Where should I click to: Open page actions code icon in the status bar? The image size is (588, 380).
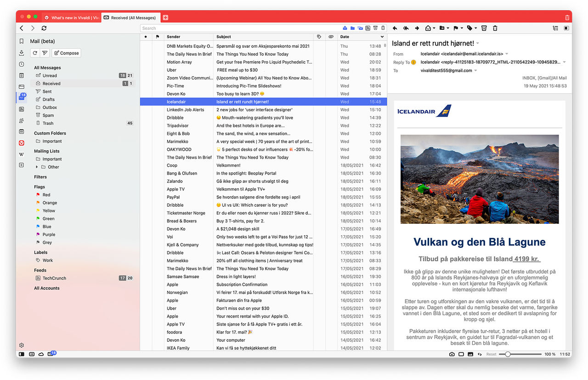pos(480,354)
